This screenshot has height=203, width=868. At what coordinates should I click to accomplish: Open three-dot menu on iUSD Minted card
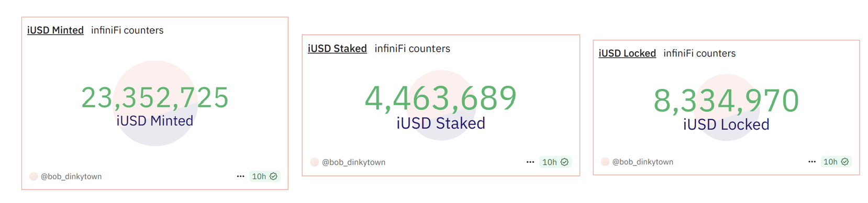[x=240, y=176]
